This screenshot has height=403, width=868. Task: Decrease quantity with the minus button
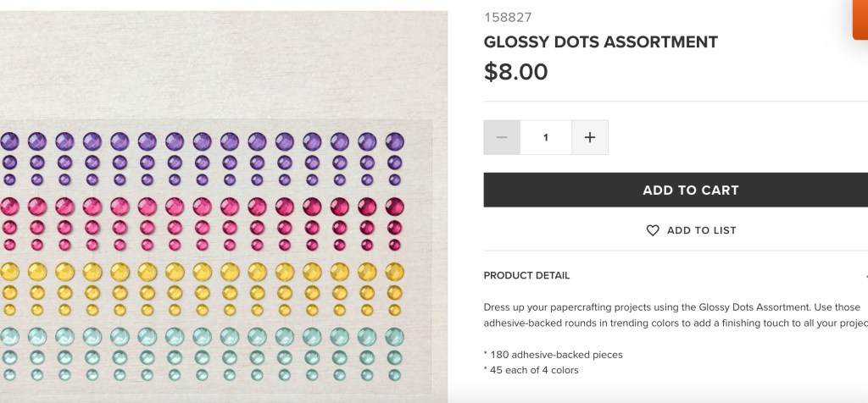point(502,137)
